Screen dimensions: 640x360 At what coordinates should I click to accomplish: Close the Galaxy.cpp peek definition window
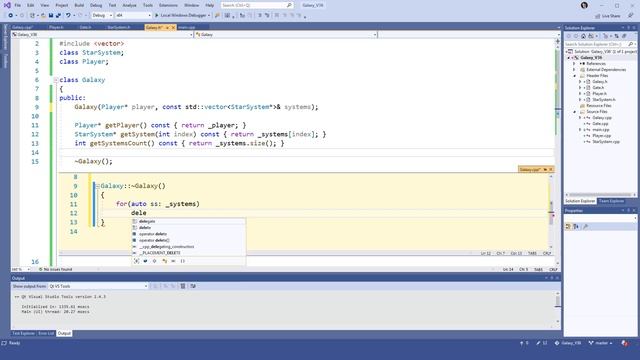(551, 169)
